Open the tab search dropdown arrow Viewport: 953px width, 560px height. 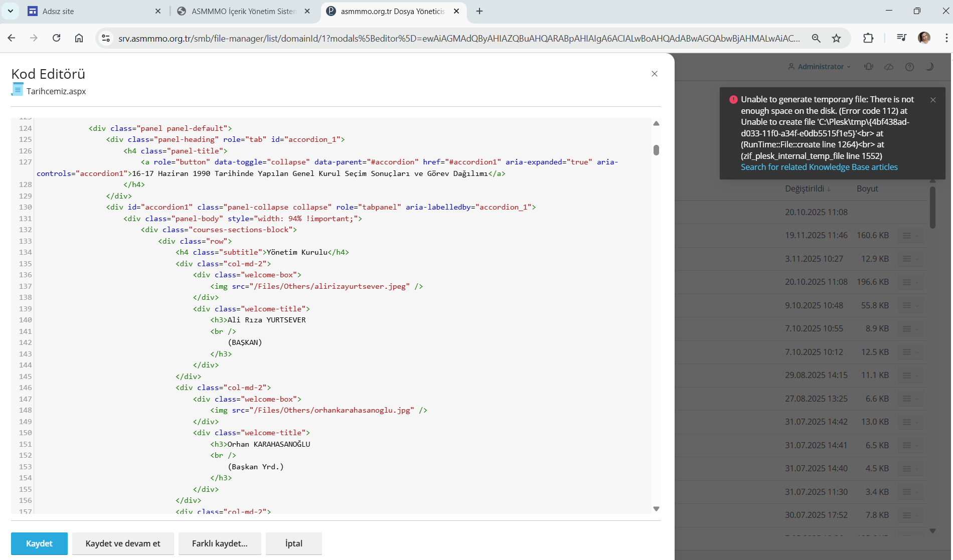[10, 11]
